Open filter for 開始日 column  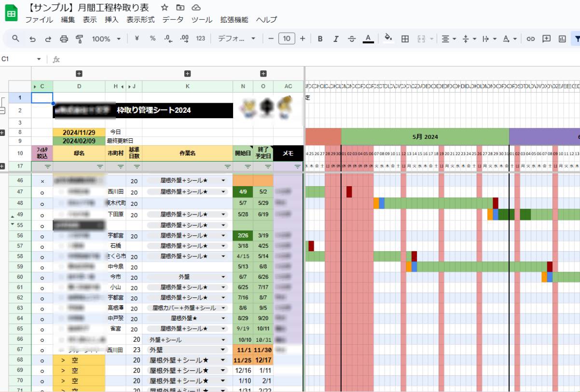click(x=248, y=166)
